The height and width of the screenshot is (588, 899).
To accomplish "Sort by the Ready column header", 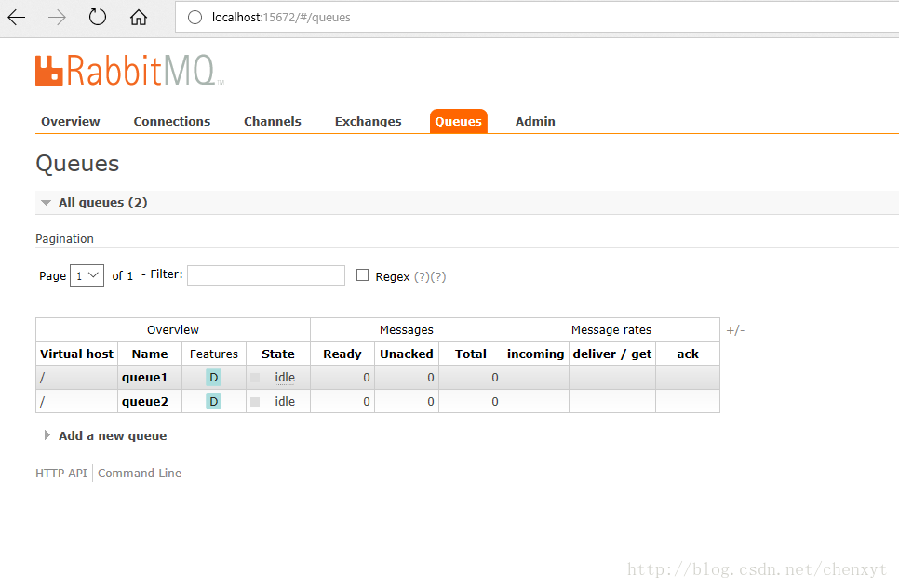I will (342, 354).
